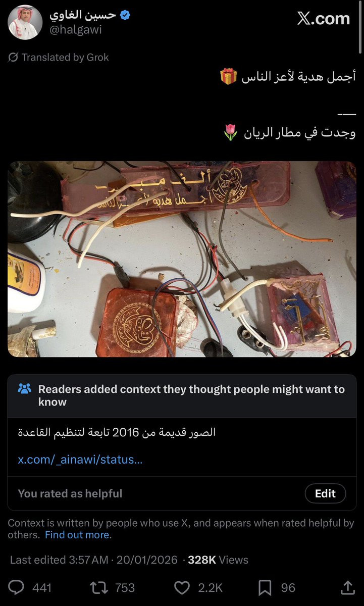This screenshot has width=364, height=606.
Task: Open the Last edited timestamp
Action: pyautogui.click(x=94, y=560)
